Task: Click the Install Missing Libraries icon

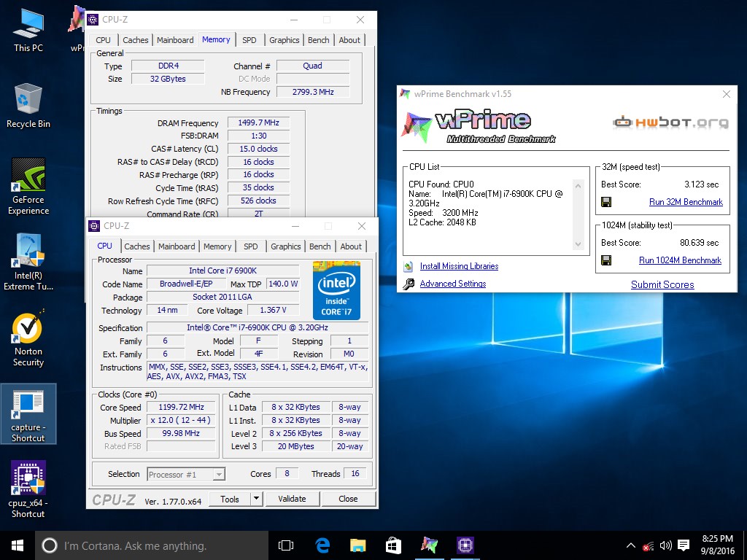Action: point(409,266)
